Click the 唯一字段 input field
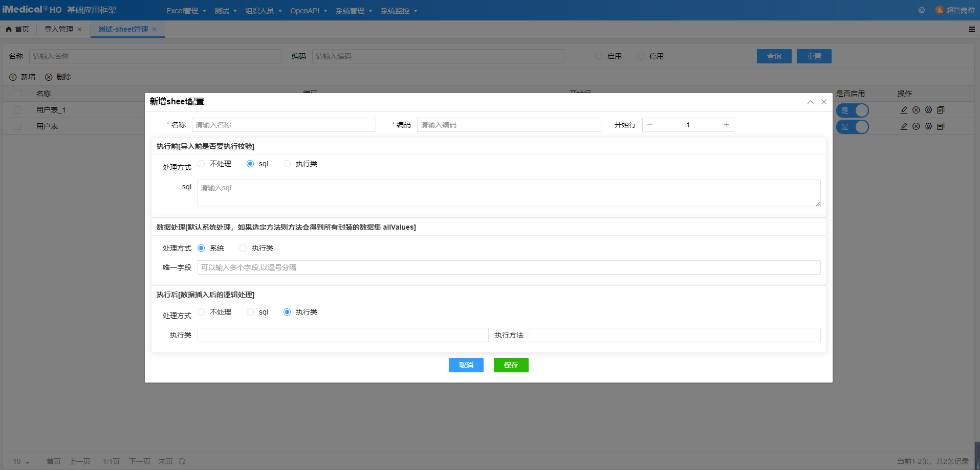This screenshot has height=470, width=980. click(x=509, y=267)
